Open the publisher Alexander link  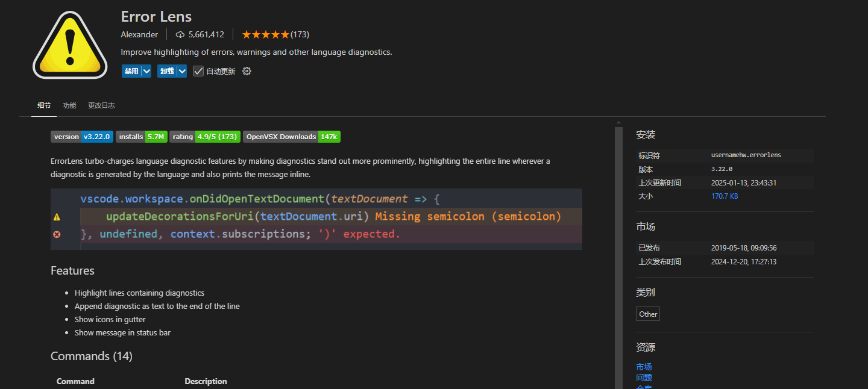(x=139, y=34)
